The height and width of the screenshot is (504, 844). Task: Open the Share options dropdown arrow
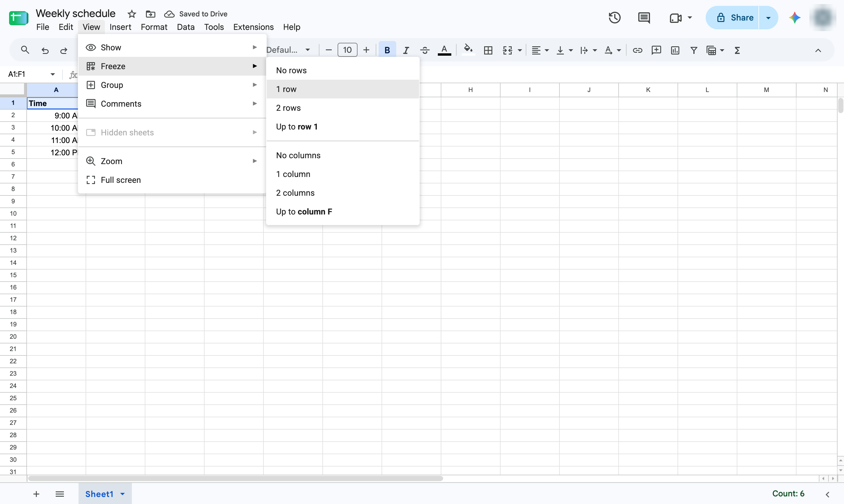(x=768, y=18)
